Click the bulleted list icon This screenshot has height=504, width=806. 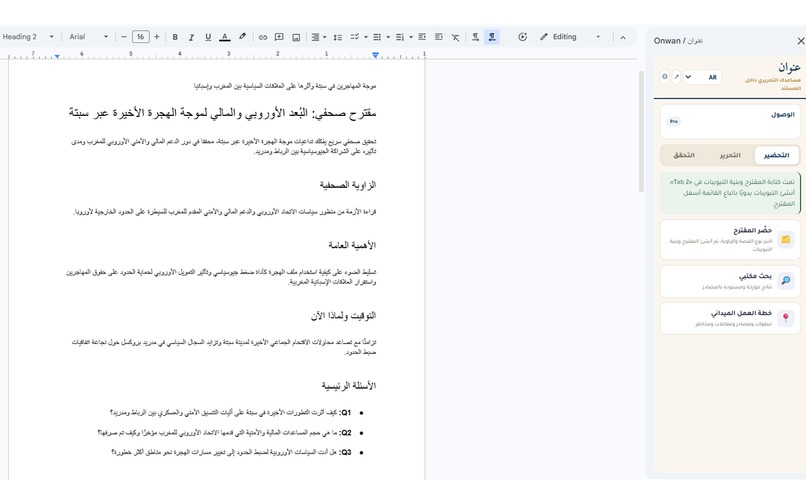[x=377, y=37]
